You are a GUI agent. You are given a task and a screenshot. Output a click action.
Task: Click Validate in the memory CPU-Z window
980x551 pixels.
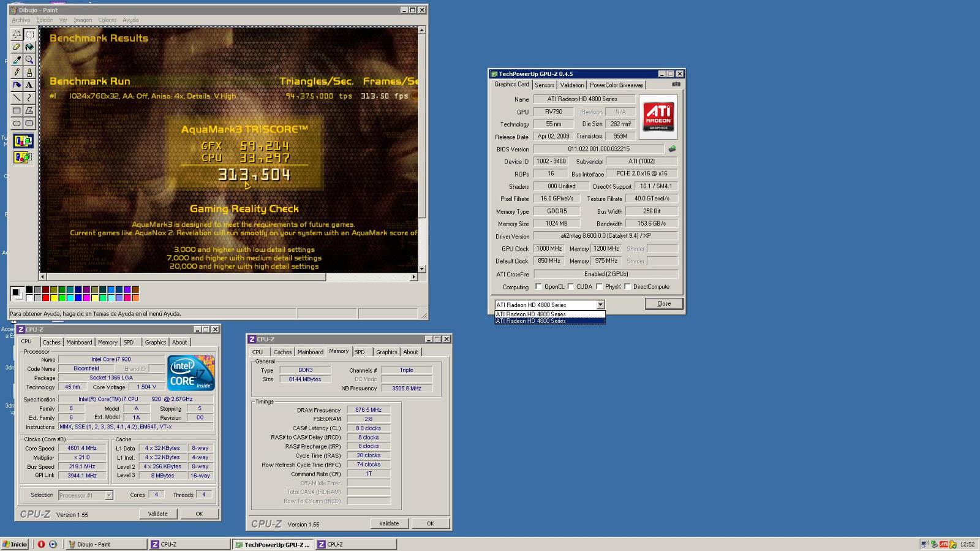389,523
